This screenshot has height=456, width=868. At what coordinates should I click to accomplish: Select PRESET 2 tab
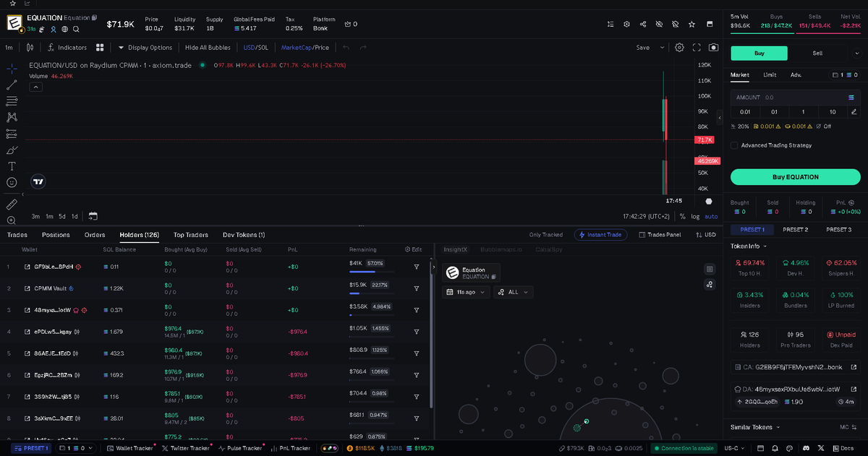tap(795, 229)
